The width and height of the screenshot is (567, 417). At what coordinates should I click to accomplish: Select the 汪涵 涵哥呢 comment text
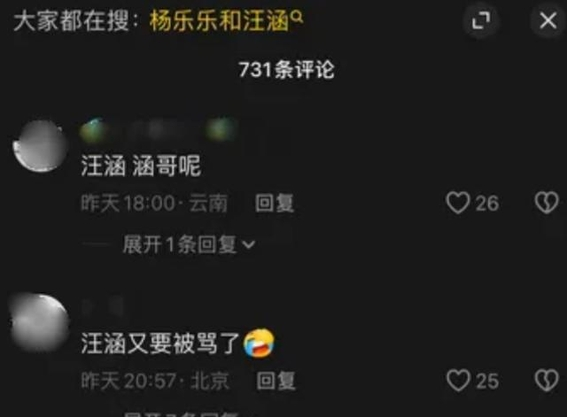[x=141, y=166]
